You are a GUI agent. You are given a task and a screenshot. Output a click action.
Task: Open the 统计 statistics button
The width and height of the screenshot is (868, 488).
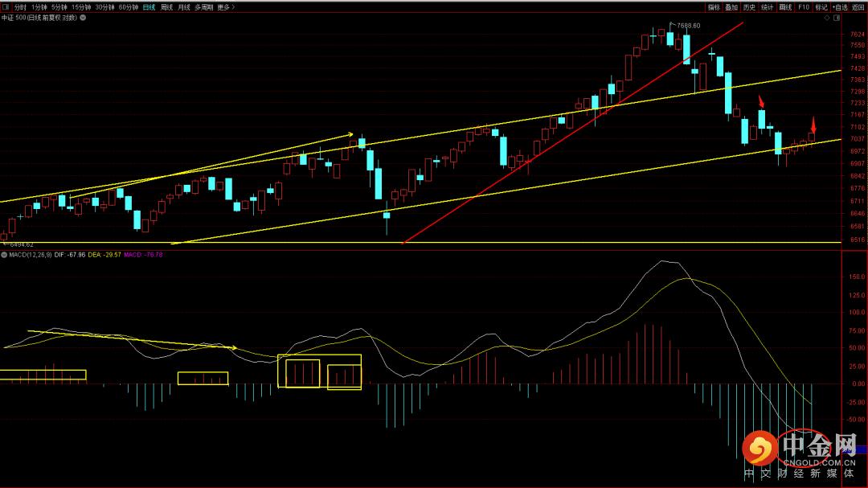point(768,7)
